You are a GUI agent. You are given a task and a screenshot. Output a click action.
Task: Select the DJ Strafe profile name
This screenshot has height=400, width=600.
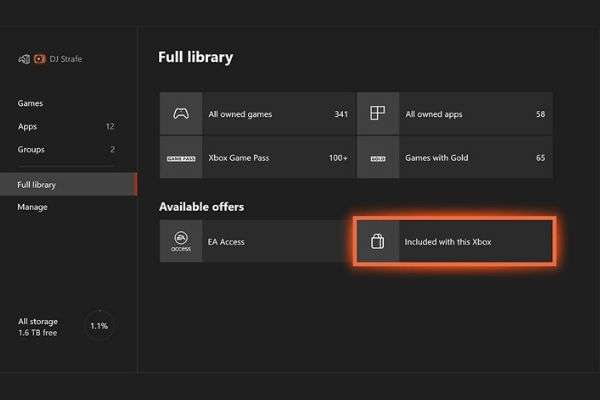[66, 59]
